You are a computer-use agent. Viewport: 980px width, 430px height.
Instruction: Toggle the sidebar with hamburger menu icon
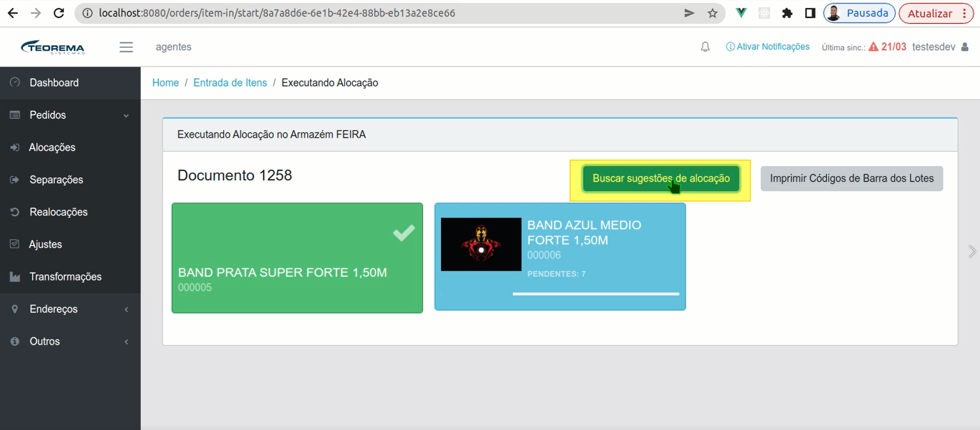pos(126,47)
